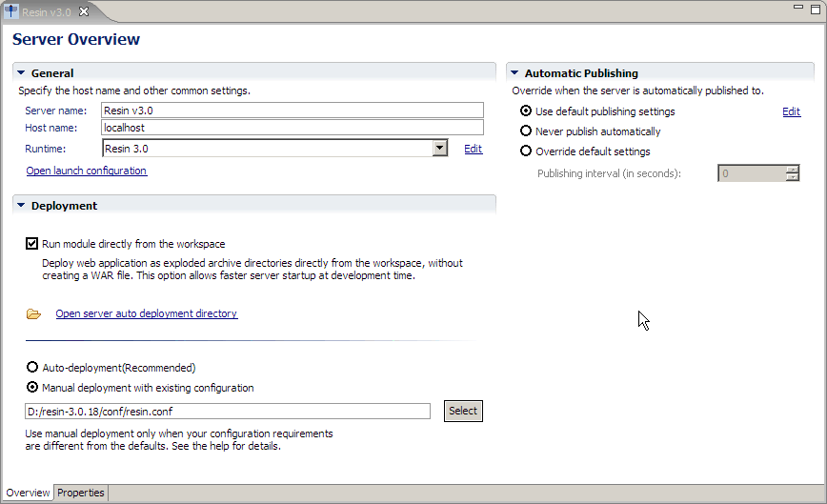Open the Runtime dropdown list
The height and width of the screenshot is (504, 827).
[x=440, y=148]
